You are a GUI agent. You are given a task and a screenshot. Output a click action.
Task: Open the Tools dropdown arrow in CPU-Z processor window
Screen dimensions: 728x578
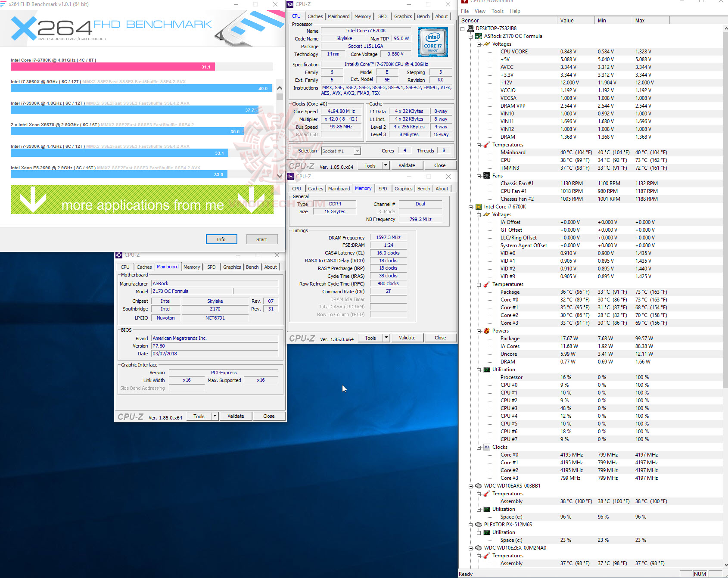[x=386, y=165]
